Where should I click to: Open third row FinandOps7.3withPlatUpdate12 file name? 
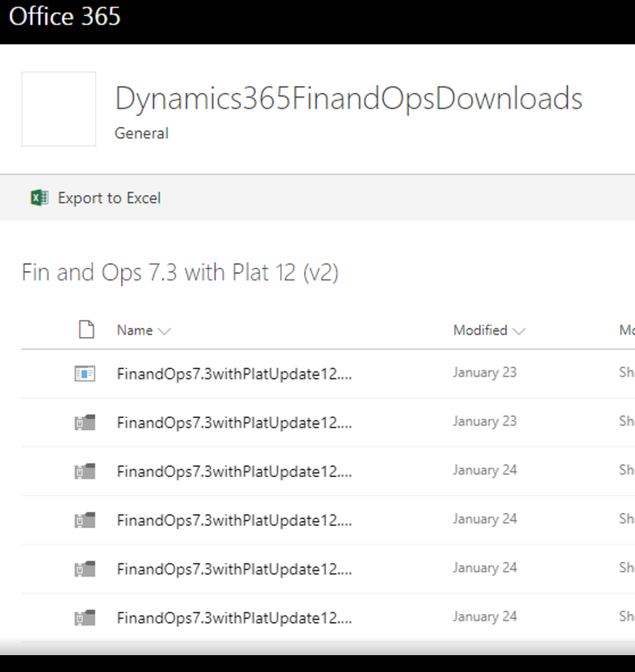[234, 471]
